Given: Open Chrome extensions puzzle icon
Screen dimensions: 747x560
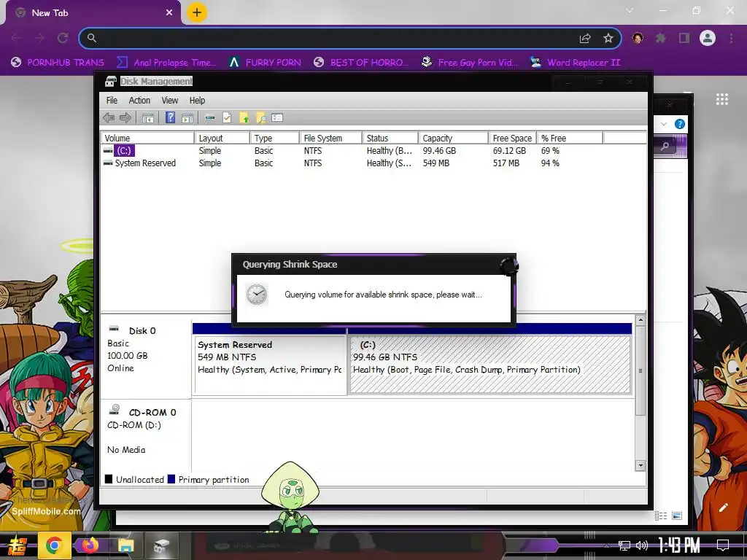Looking at the screenshot, I should click(661, 38).
